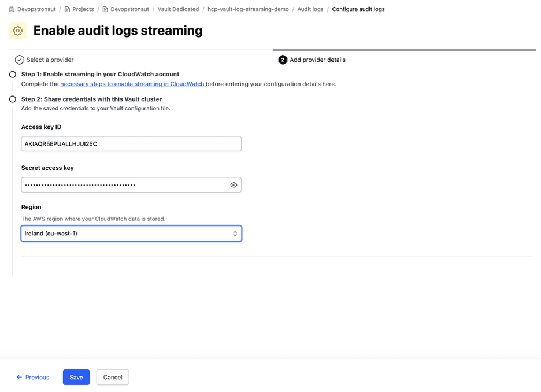This screenshot has width=541, height=392.
Task: Open Audit logs from the breadcrumb
Action: pos(310,9)
